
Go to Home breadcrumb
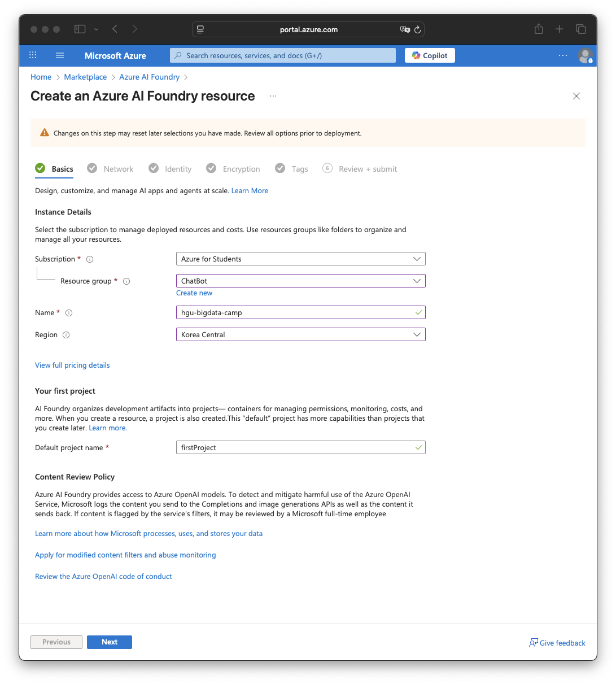[x=41, y=77]
